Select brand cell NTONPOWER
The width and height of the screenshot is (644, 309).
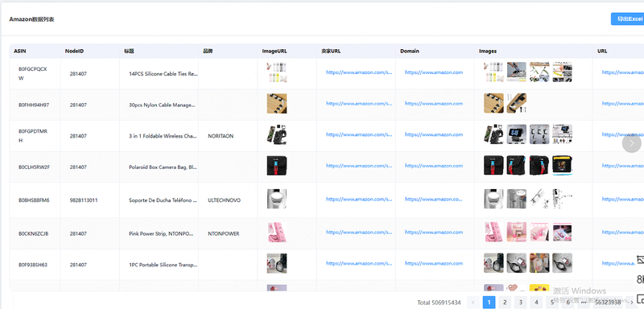click(x=224, y=234)
